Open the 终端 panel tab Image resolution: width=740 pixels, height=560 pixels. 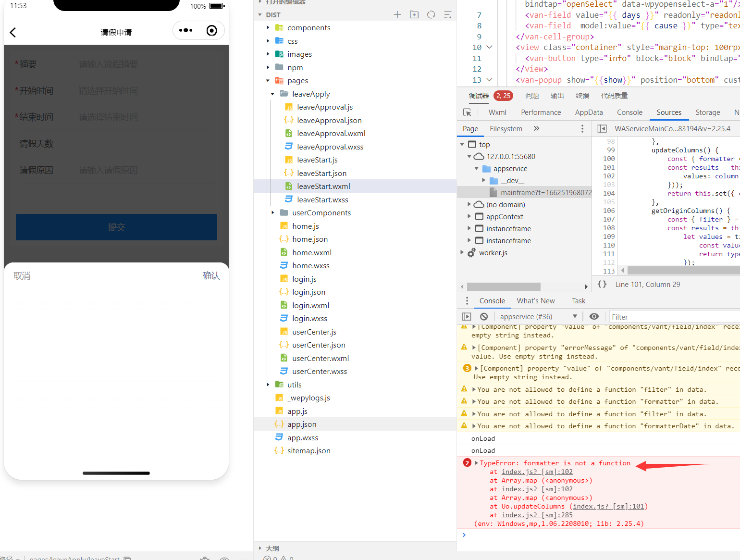pos(582,96)
